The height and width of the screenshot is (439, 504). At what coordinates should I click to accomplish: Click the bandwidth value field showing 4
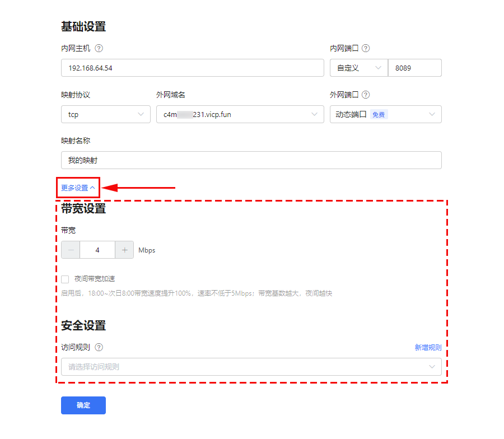point(97,250)
